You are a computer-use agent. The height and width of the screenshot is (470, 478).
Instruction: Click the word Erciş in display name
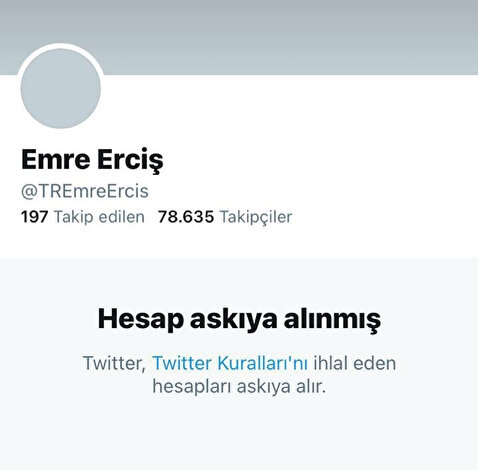[x=130, y=161]
